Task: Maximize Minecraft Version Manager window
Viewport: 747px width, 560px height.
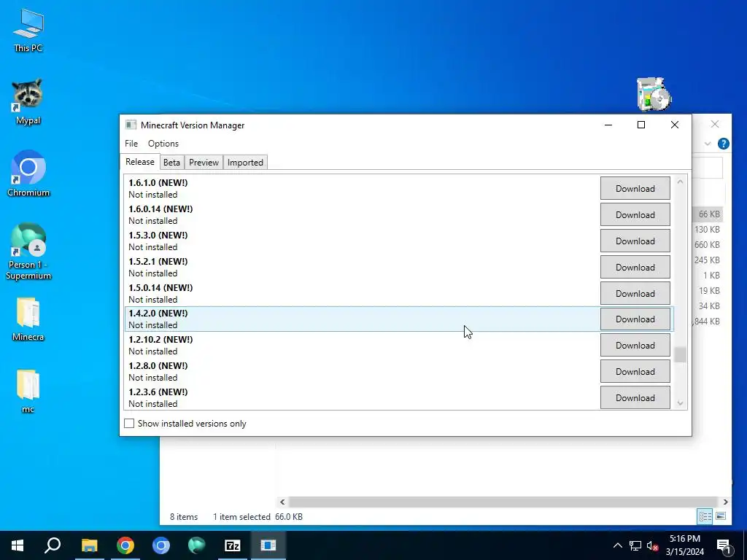Action: point(641,125)
